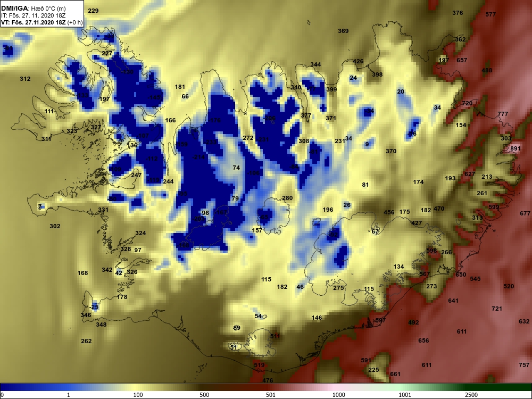Viewport: 532px width, 399px height.
Task: Click the map value 262 in southwest sea
Action: pyautogui.click(x=86, y=341)
